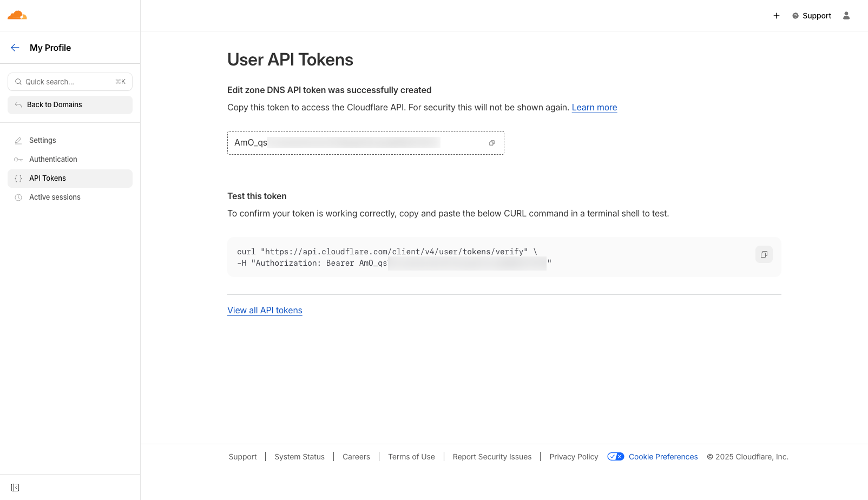Click the 'User API Tokens' title
Image resolution: width=868 pixels, height=500 pixels.
pyautogui.click(x=290, y=60)
